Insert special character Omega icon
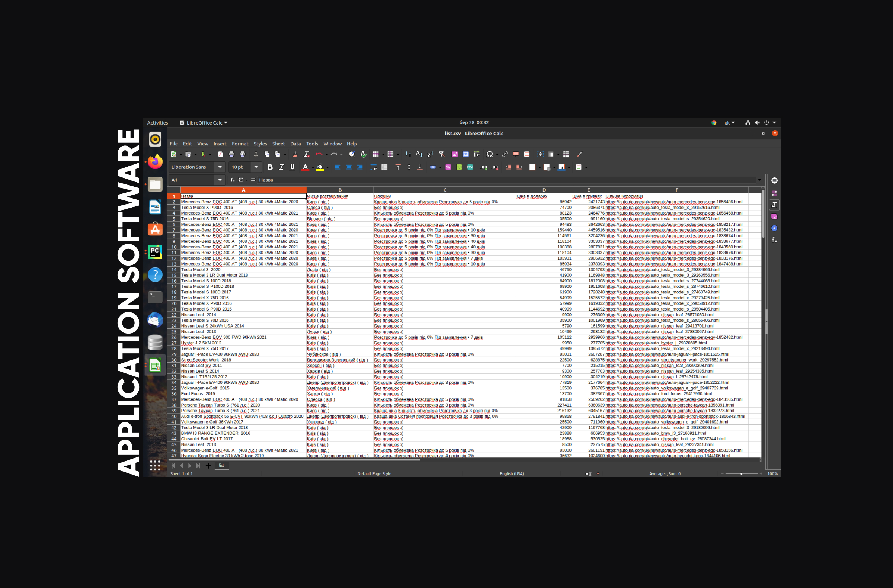The height and width of the screenshot is (588, 893). coord(489,154)
